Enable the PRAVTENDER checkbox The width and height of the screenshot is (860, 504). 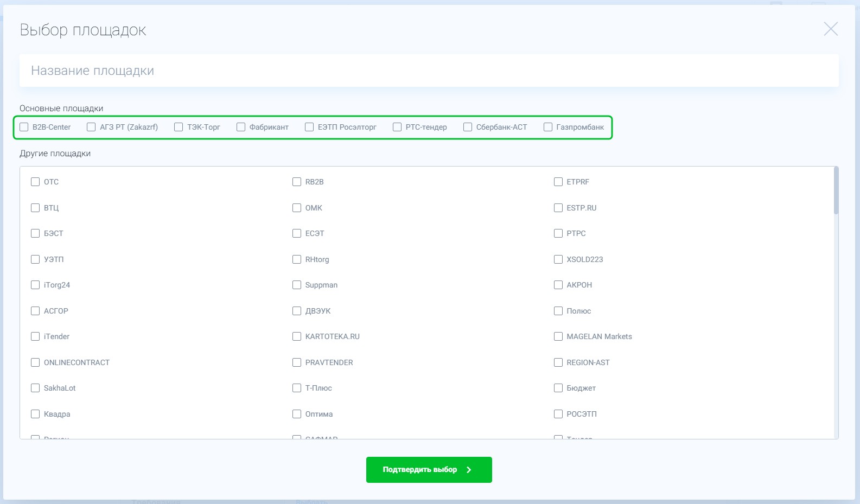pyautogui.click(x=297, y=362)
